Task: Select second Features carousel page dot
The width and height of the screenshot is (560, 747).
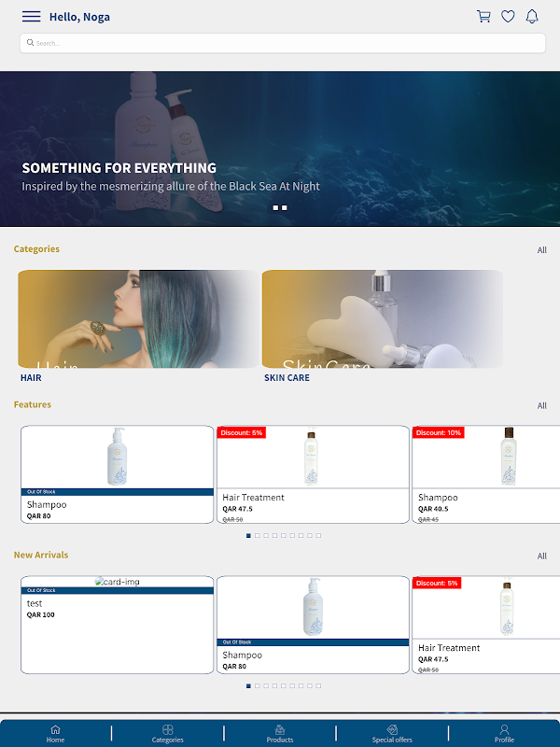Action: [258, 536]
